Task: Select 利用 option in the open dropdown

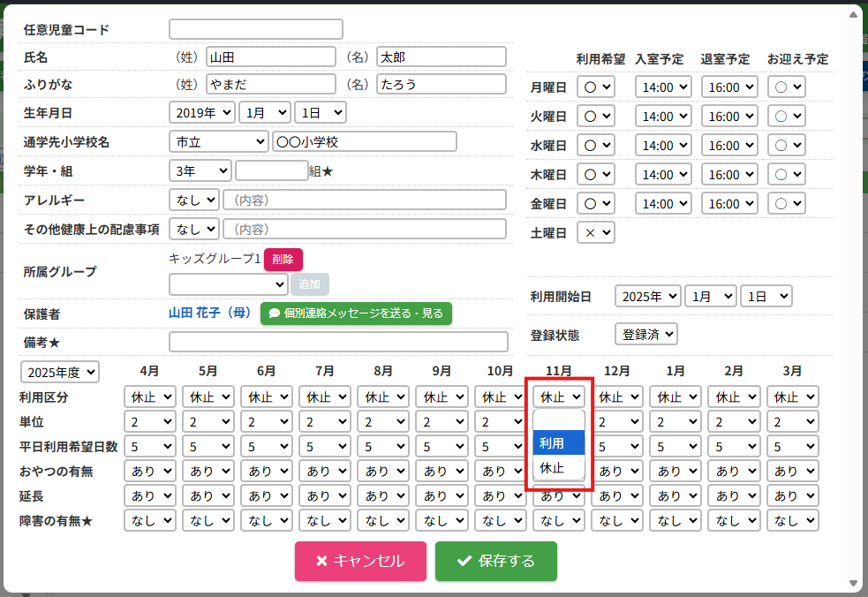Action: pyautogui.click(x=558, y=443)
